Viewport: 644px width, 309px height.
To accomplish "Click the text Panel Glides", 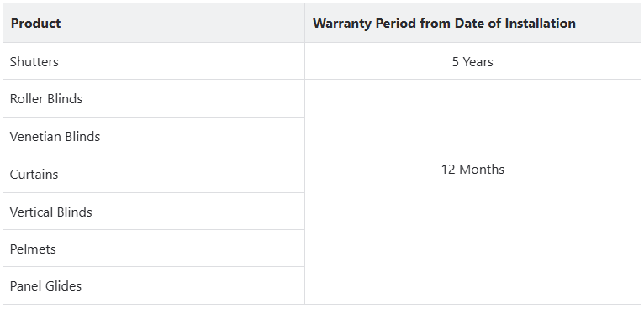I will [x=45, y=286].
